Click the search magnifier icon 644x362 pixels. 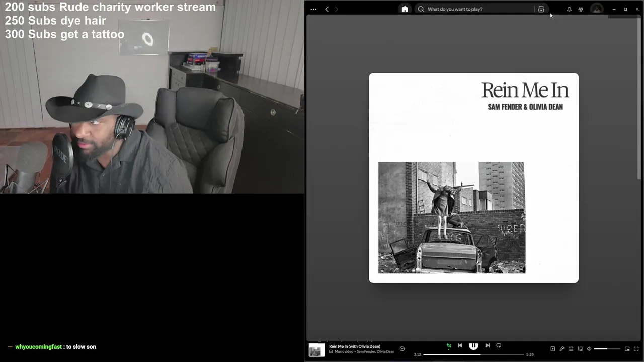click(421, 9)
